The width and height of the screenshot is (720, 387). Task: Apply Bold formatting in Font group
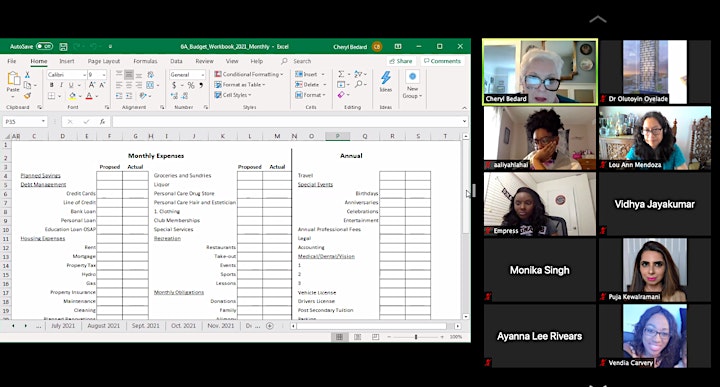tap(51, 85)
